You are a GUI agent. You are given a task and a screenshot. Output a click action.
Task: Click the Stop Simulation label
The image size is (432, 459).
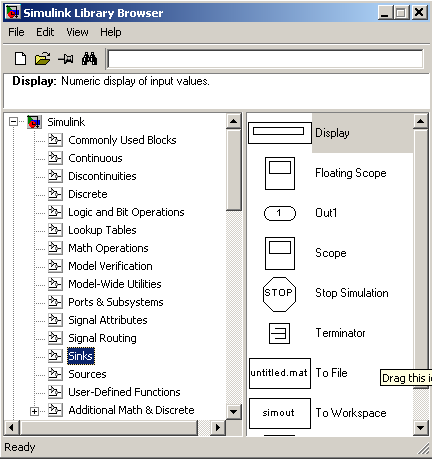click(x=352, y=293)
